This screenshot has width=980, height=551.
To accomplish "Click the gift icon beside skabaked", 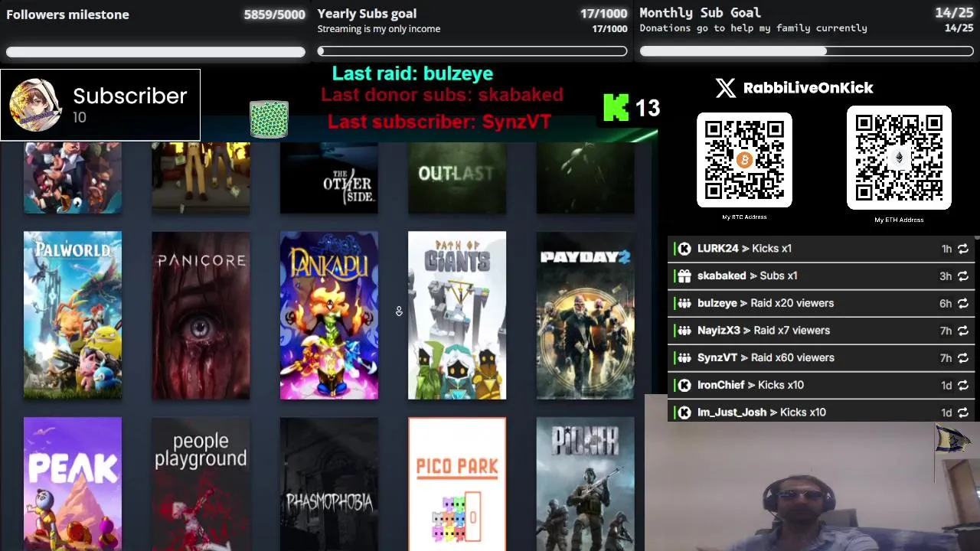I will (684, 276).
